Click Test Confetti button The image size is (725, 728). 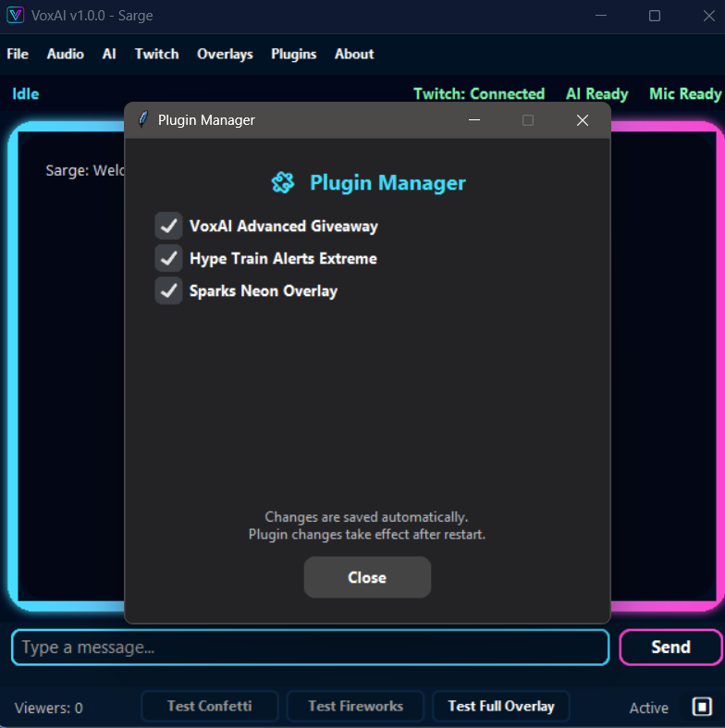click(209, 706)
